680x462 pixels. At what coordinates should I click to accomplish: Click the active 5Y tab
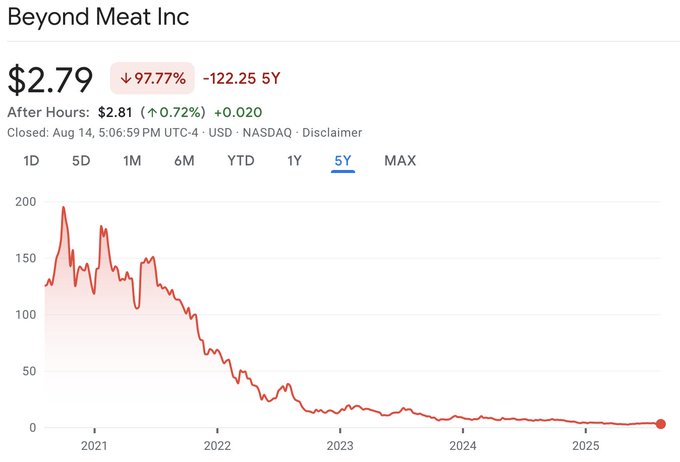pyautogui.click(x=343, y=160)
